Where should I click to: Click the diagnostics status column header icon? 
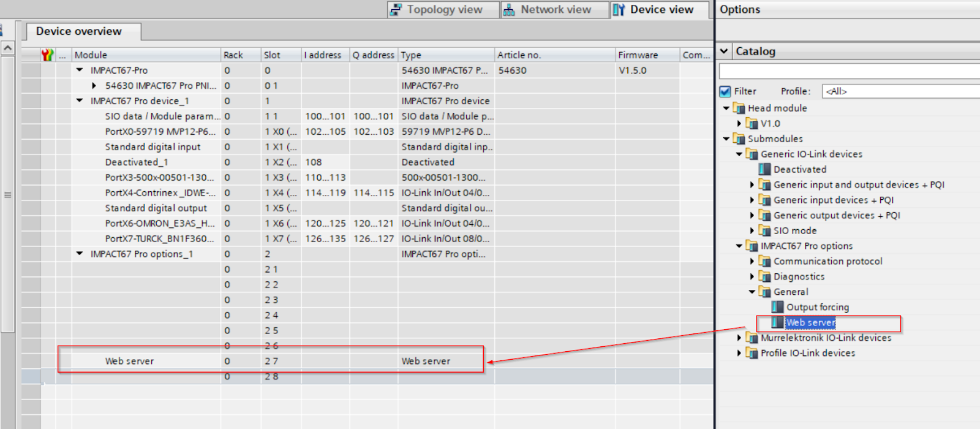click(x=48, y=55)
